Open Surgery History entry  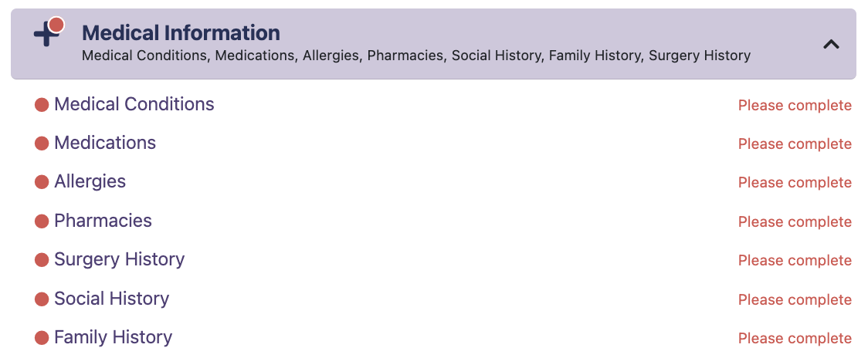point(119,259)
